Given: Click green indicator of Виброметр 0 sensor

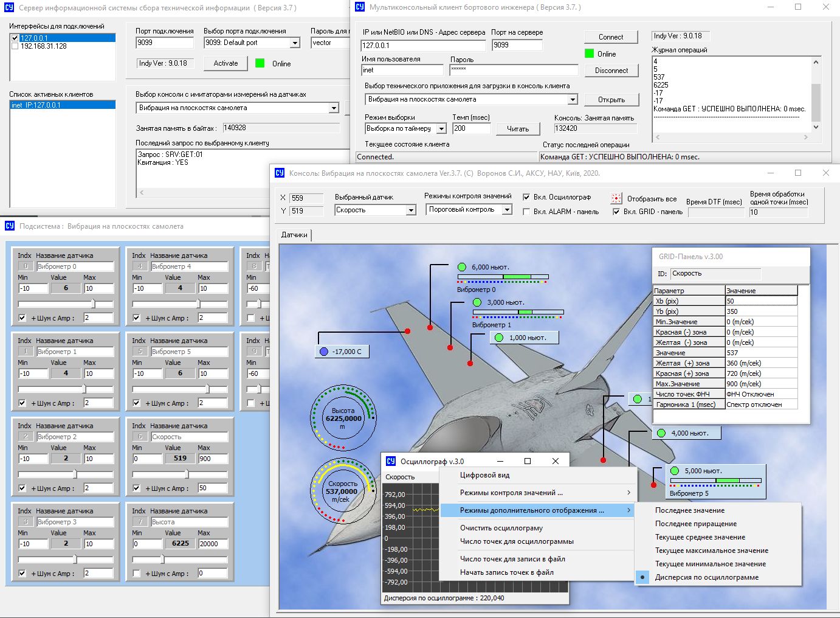Looking at the screenshot, I should 462,267.
